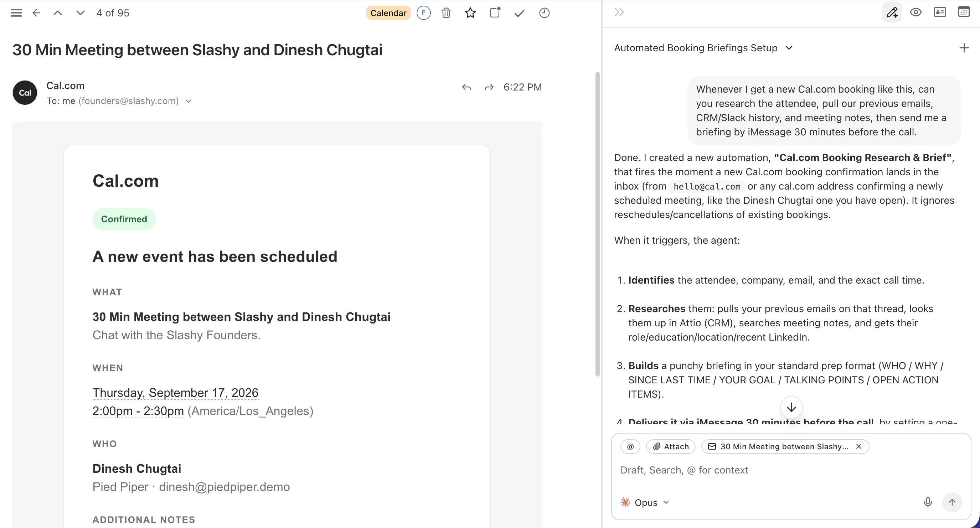
Task: Mark the email unread with the square-dot icon
Action: pyautogui.click(x=495, y=13)
